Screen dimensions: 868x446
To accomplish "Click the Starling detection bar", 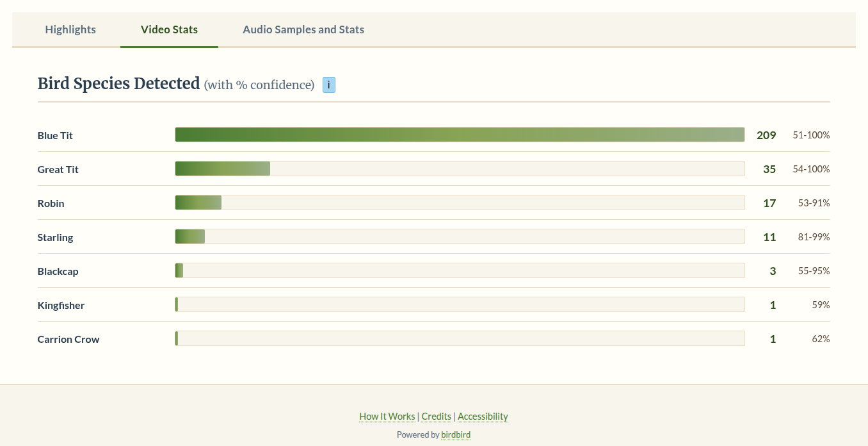I will point(460,236).
